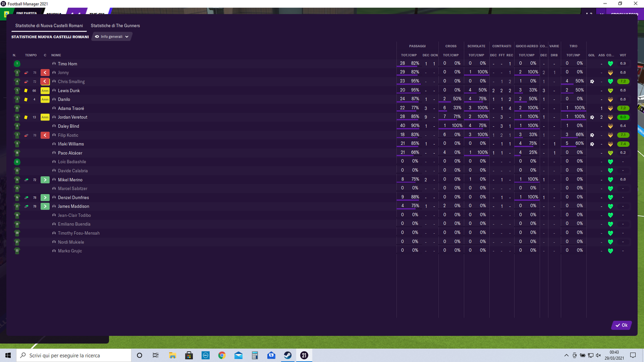
Task: Click Danilo's yellow Amm booking badge
Action: pyautogui.click(x=45, y=100)
